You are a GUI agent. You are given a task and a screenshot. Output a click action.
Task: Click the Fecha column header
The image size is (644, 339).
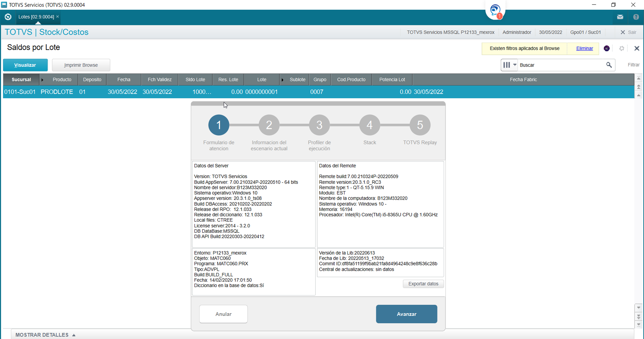tap(124, 79)
